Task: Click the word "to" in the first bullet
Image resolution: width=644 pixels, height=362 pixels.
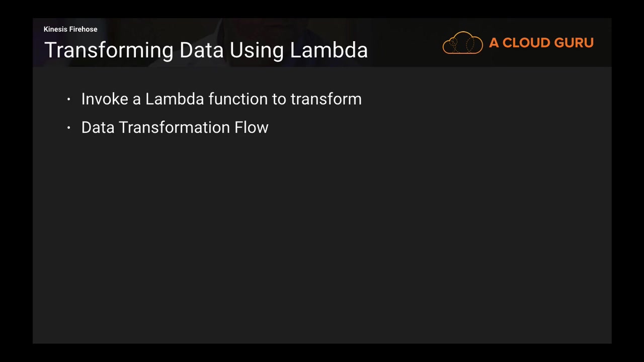Action: [x=279, y=99]
